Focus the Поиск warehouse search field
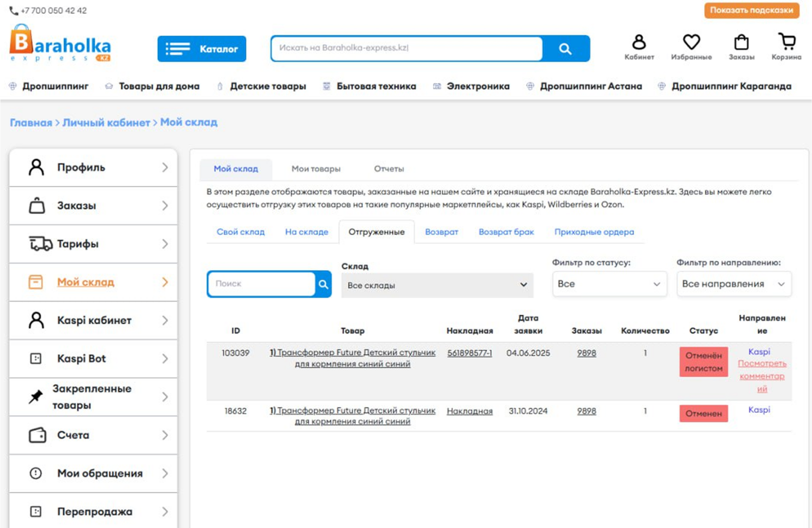 tap(261, 284)
